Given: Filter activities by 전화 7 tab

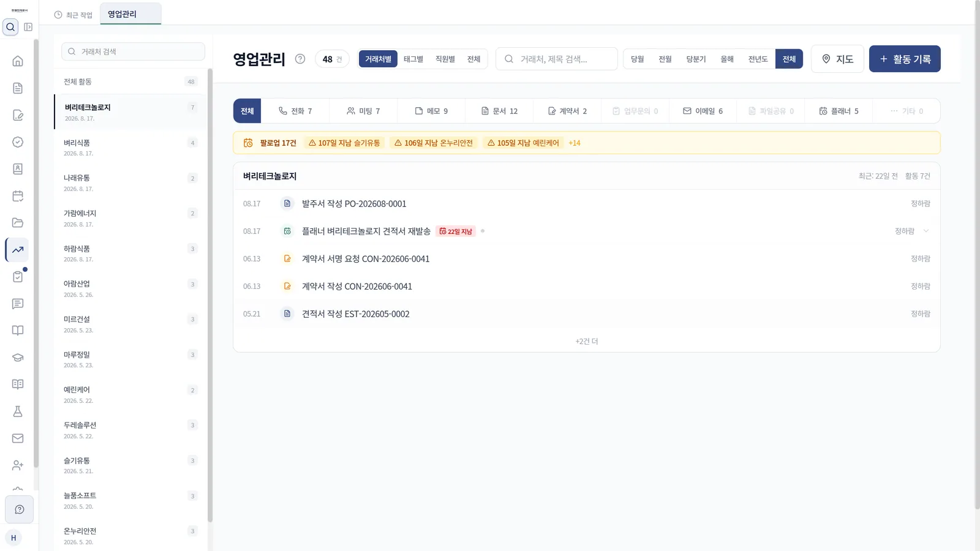Looking at the screenshot, I should tap(295, 111).
